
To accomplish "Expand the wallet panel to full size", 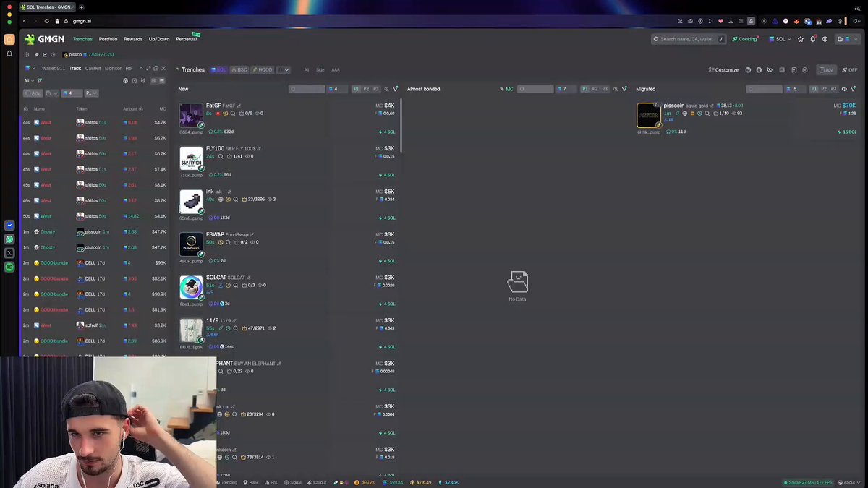I will tap(148, 69).
